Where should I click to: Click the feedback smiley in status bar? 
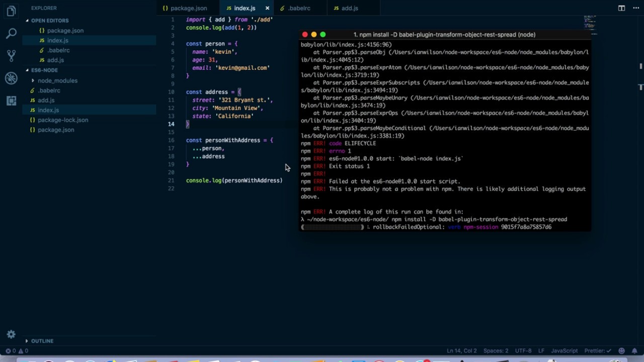tap(621, 351)
